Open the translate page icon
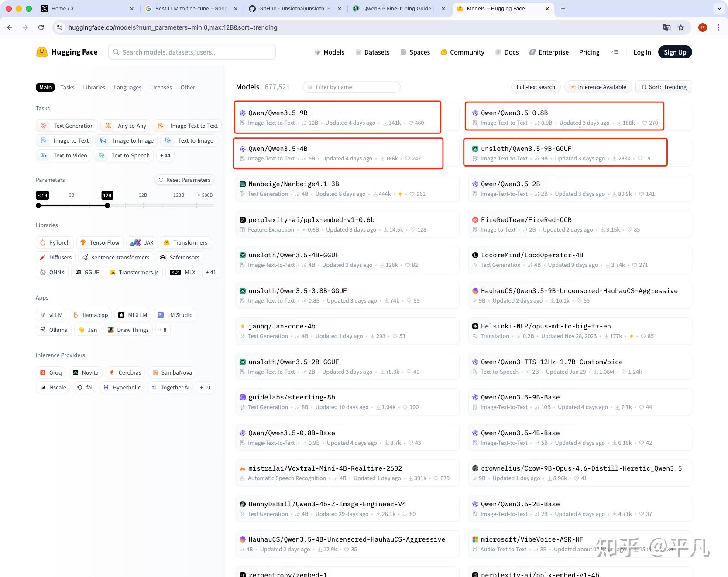The width and height of the screenshot is (728, 577). pos(667,27)
